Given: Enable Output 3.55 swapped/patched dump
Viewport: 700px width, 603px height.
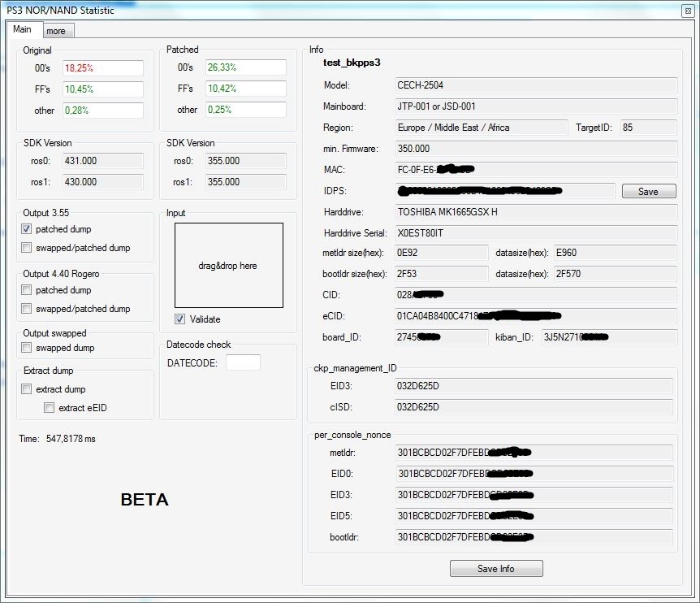Looking at the screenshot, I should [x=27, y=248].
